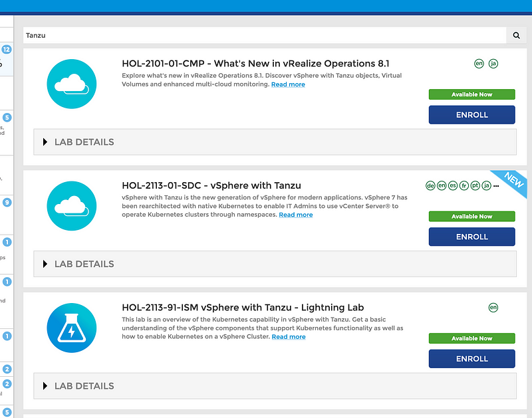Select 'pt' language for HOL-2113-01-SDC
Screen dimensions: 532x418
475,185
